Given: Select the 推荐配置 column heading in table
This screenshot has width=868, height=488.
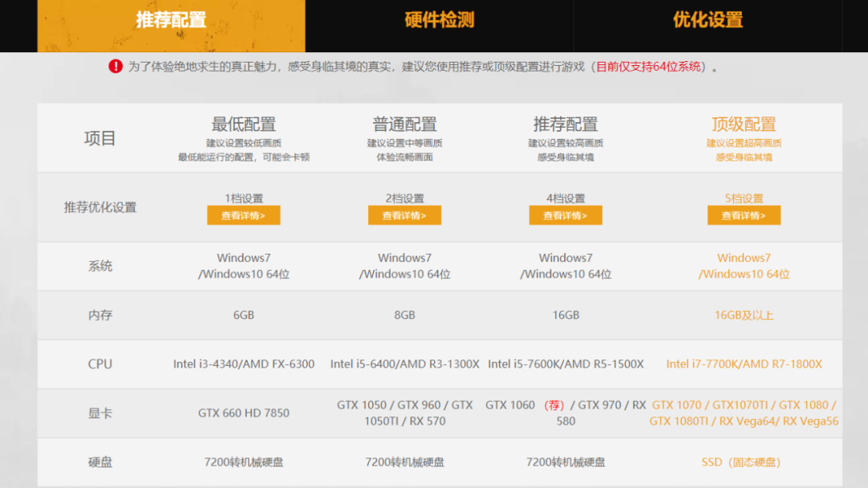Looking at the screenshot, I should (x=566, y=124).
